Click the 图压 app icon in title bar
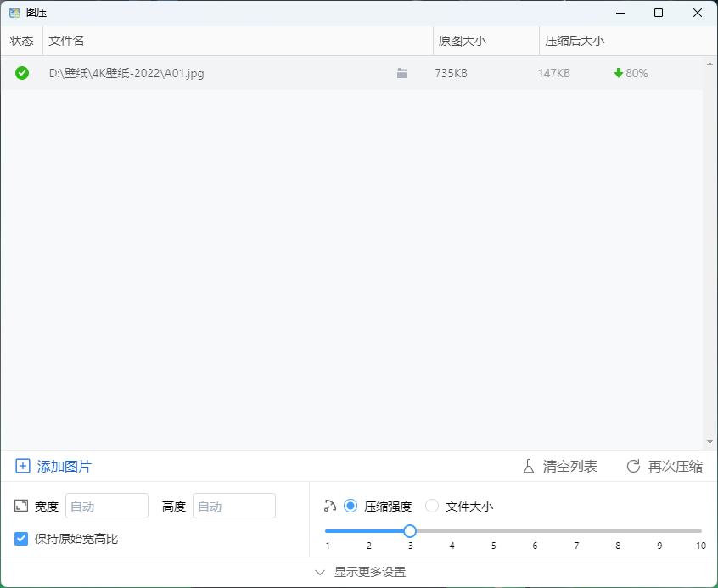 pyautogui.click(x=14, y=13)
